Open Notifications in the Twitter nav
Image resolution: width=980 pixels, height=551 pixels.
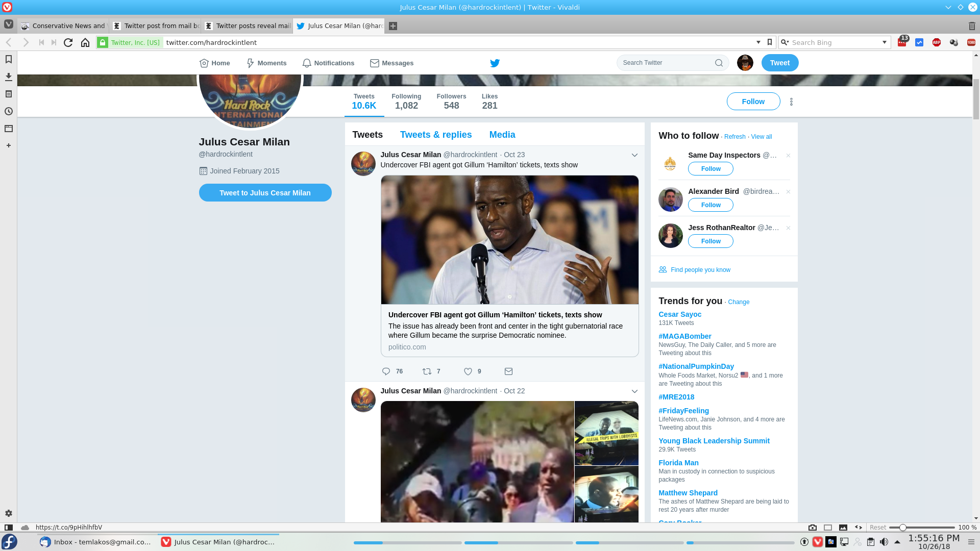[x=328, y=63]
